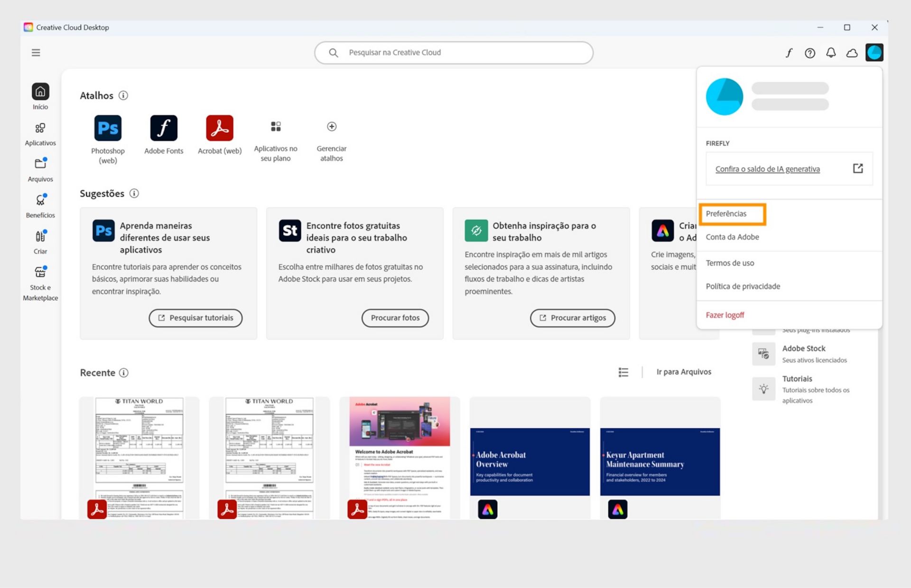The height and width of the screenshot is (588, 911).
Task: Open second Titan World PDF thumbnail
Action: click(x=269, y=458)
